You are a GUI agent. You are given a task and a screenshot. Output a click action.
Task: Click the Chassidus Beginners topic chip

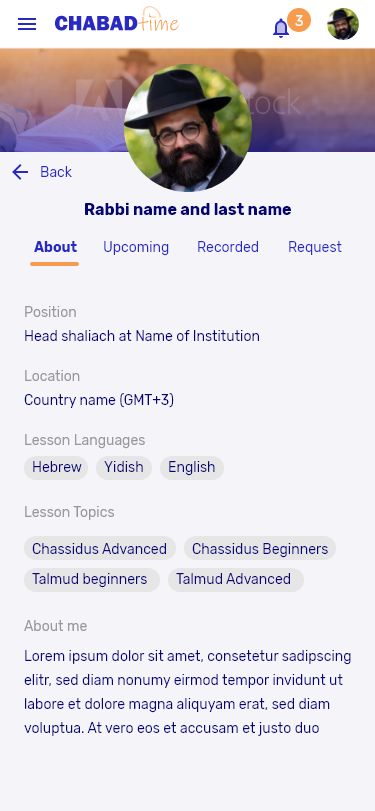pos(260,549)
